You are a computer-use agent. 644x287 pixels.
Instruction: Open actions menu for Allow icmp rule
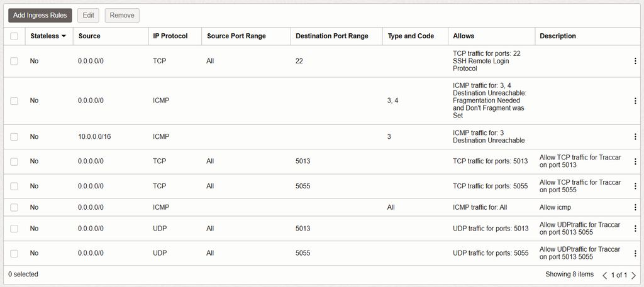[x=635, y=207]
